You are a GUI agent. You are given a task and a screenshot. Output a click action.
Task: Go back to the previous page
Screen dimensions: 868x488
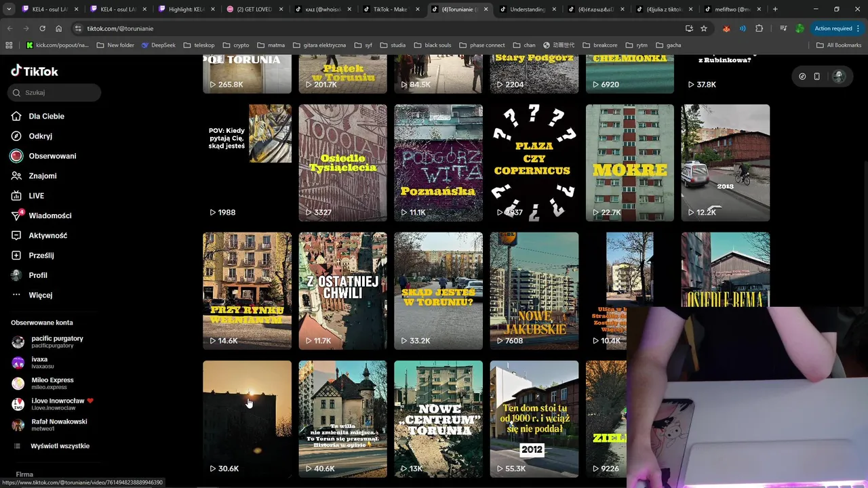9,28
